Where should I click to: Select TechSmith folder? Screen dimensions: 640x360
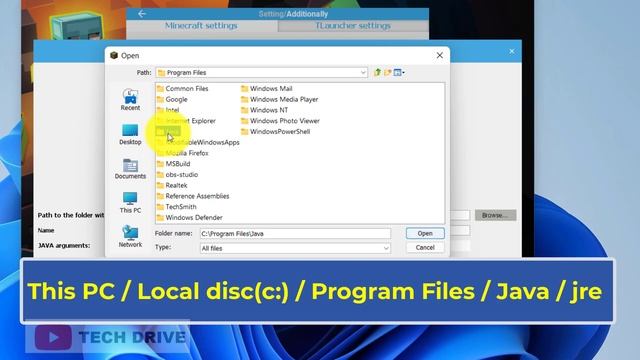pos(176,207)
